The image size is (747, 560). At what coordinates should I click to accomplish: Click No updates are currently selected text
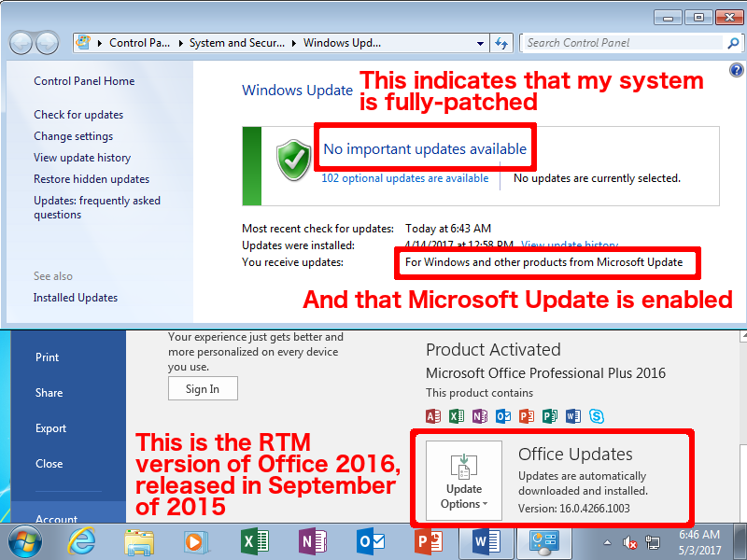(x=597, y=178)
